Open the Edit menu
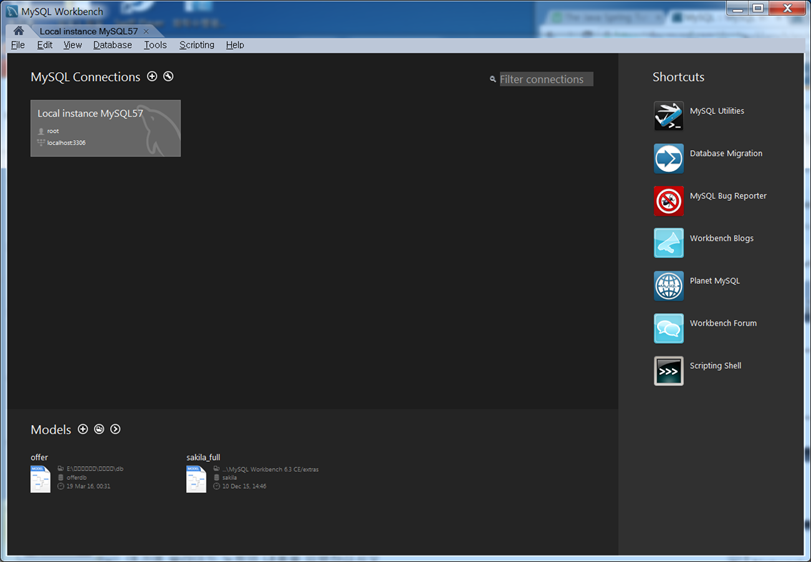Image resolution: width=811 pixels, height=562 pixels. [x=44, y=45]
